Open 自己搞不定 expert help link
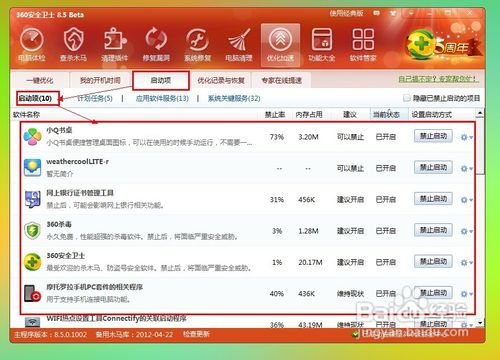Viewport: 500px width, 360px height. [x=439, y=79]
